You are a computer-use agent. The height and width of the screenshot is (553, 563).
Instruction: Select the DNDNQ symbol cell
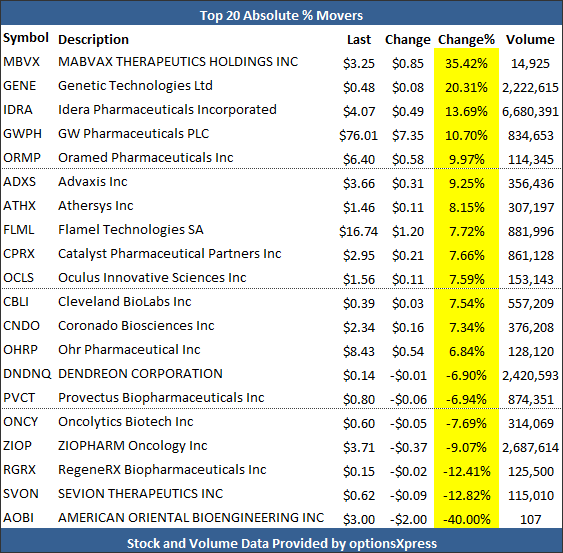point(27,374)
